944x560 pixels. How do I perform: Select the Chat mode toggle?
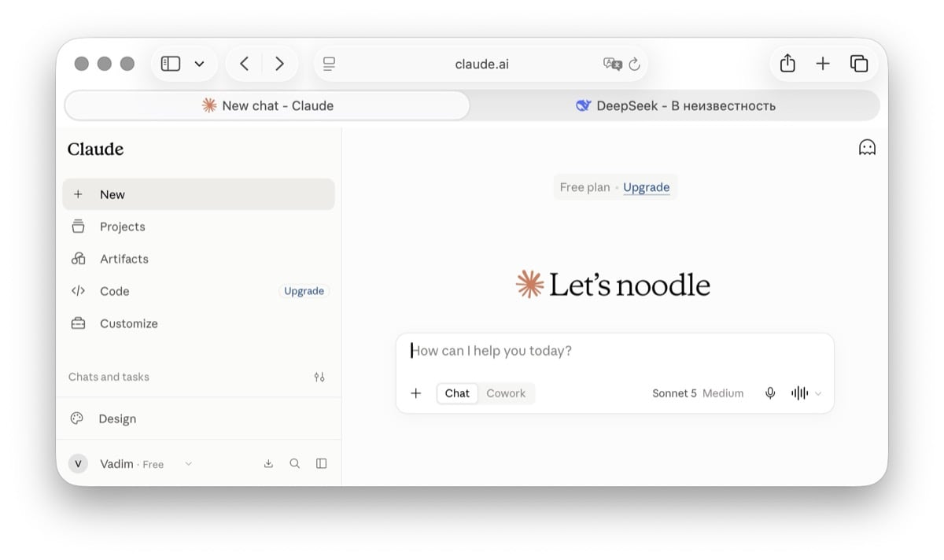click(x=457, y=393)
